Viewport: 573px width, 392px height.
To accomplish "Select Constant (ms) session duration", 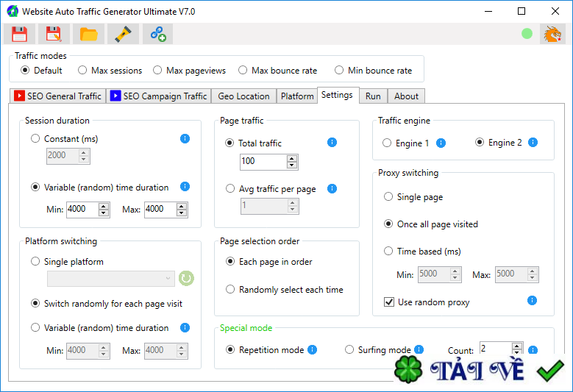I will tap(64, 139).
